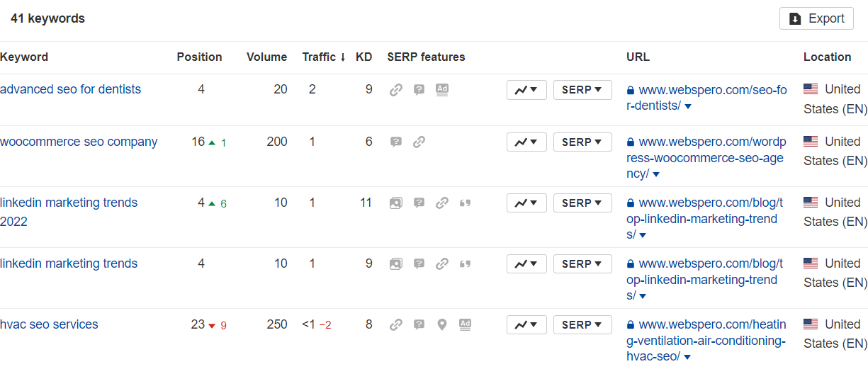This screenshot has width=868, height=369.
Task: Open SERP dropdown for advanced seo for dentists
Action: point(582,89)
